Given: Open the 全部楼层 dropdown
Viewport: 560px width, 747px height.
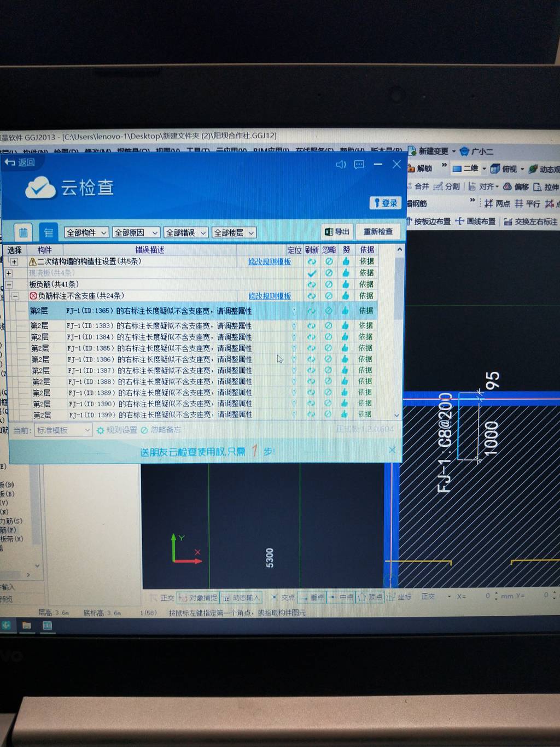Looking at the screenshot, I should 234,232.
